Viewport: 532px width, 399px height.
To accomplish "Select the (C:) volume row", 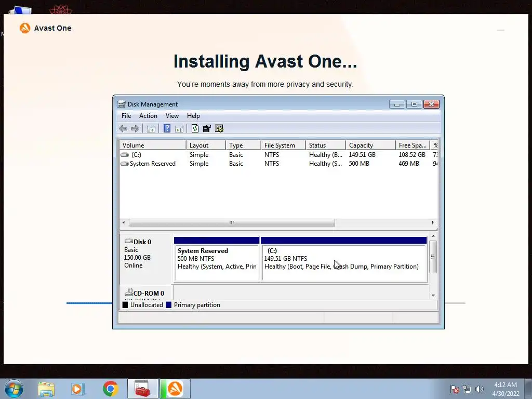I will coord(278,155).
